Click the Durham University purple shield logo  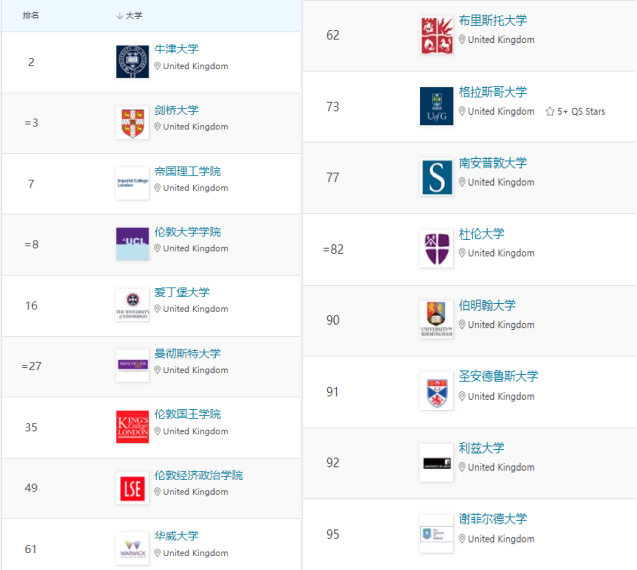pyautogui.click(x=436, y=248)
